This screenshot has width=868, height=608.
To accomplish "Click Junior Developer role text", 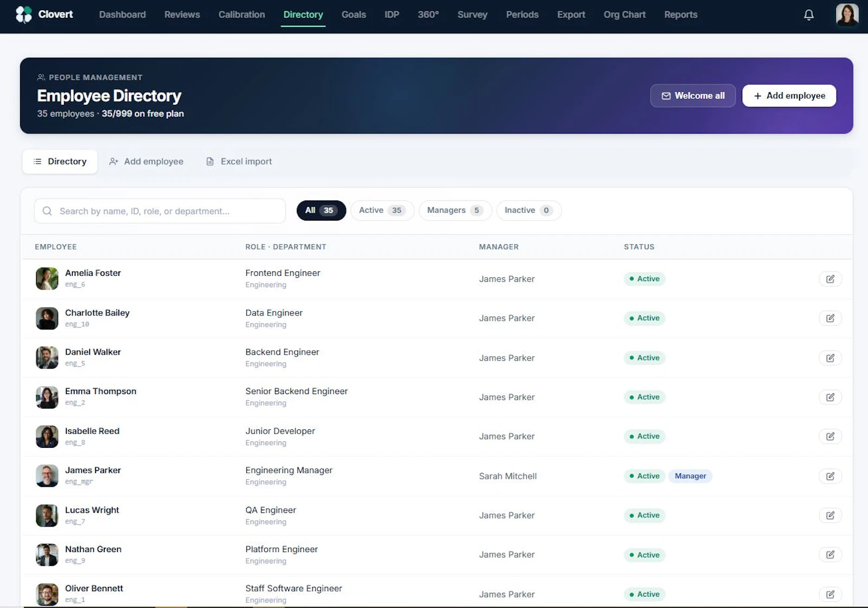I will (x=280, y=431).
